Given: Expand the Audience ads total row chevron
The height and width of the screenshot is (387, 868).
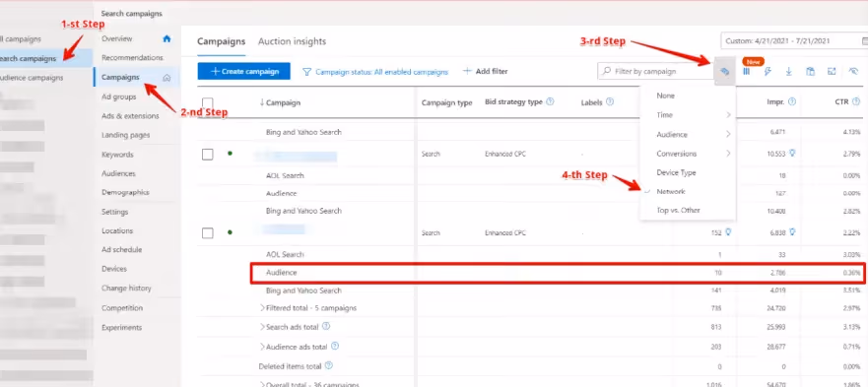Looking at the screenshot, I should click(x=262, y=348).
